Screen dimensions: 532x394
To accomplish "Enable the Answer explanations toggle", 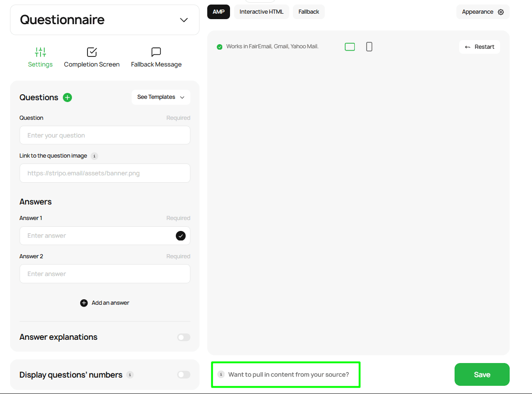I will coord(184,337).
